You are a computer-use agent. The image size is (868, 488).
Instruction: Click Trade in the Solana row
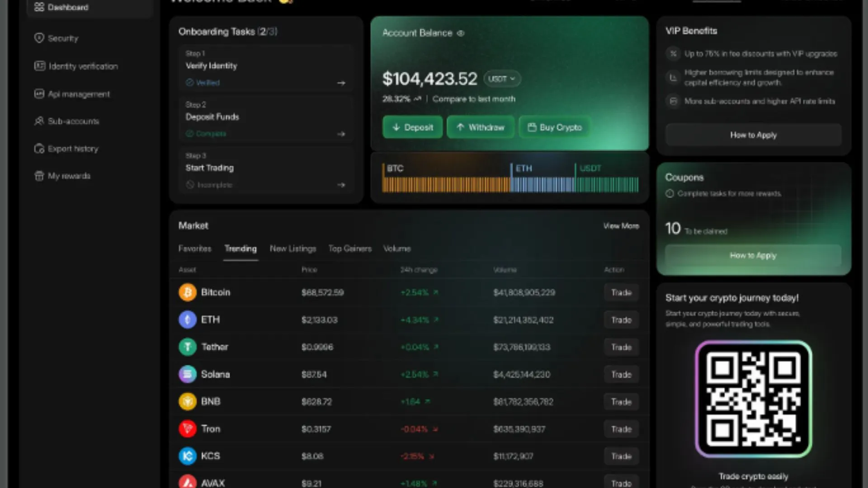(x=621, y=375)
